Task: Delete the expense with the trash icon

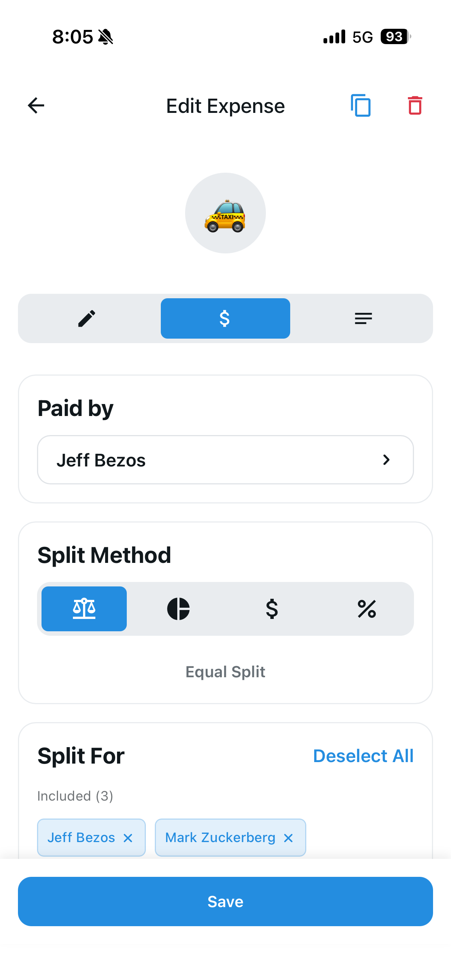Action: (x=415, y=106)
